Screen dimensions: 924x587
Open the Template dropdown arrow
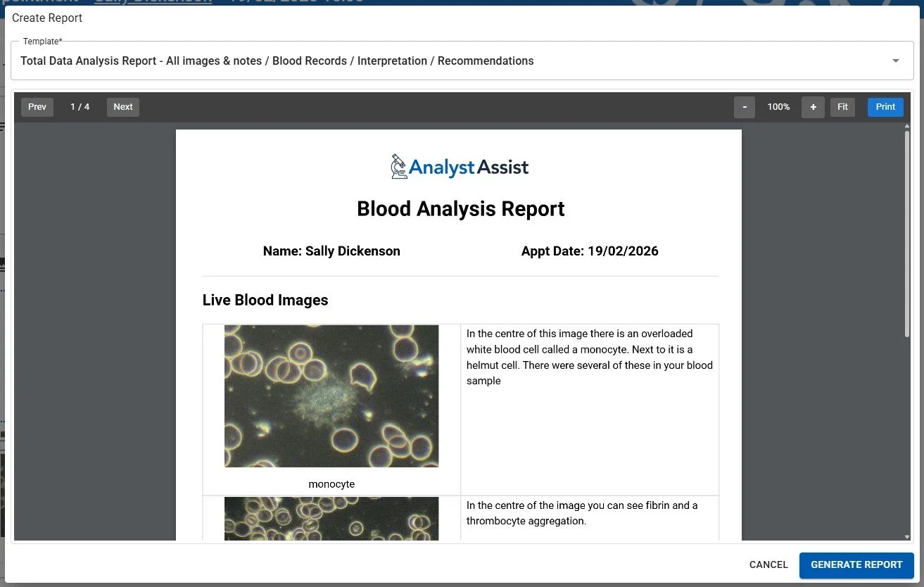click(896, 61)
